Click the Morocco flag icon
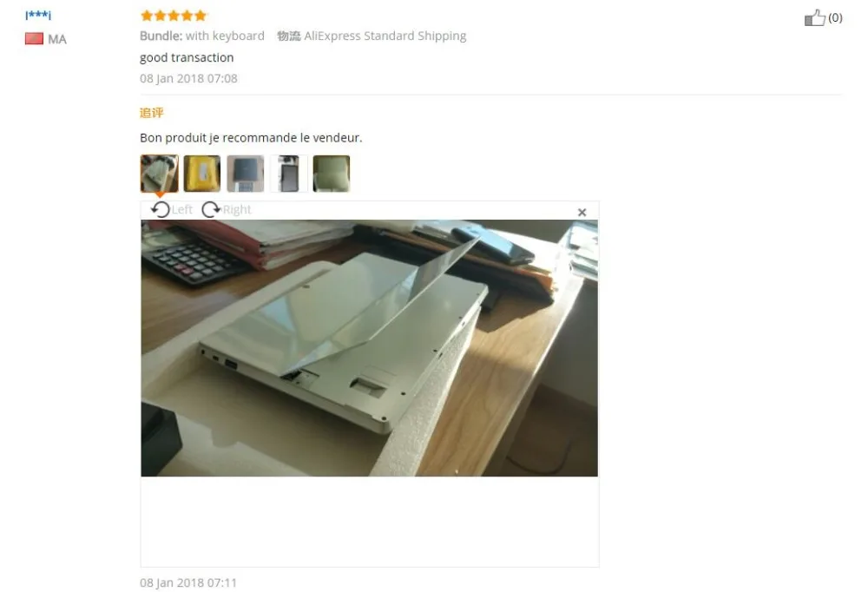Viewport: 868px width, 592px height. point(34,39)
